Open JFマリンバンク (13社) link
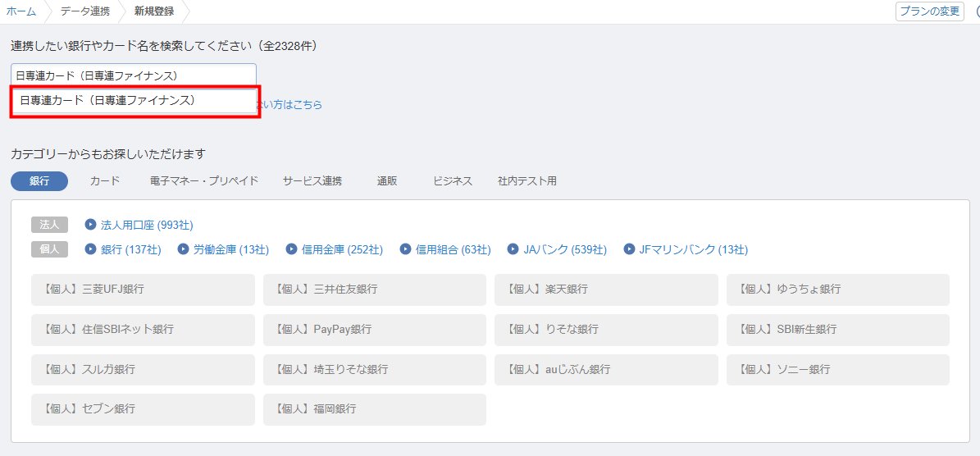This screenshot has width=980, height=456. tap(694, 249)
